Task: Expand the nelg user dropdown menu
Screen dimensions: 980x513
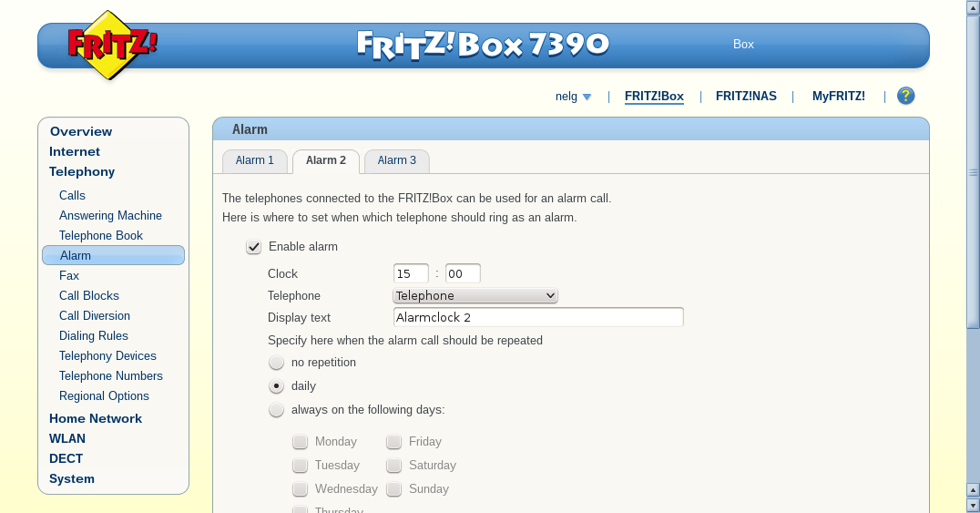Action: [573, 97]
